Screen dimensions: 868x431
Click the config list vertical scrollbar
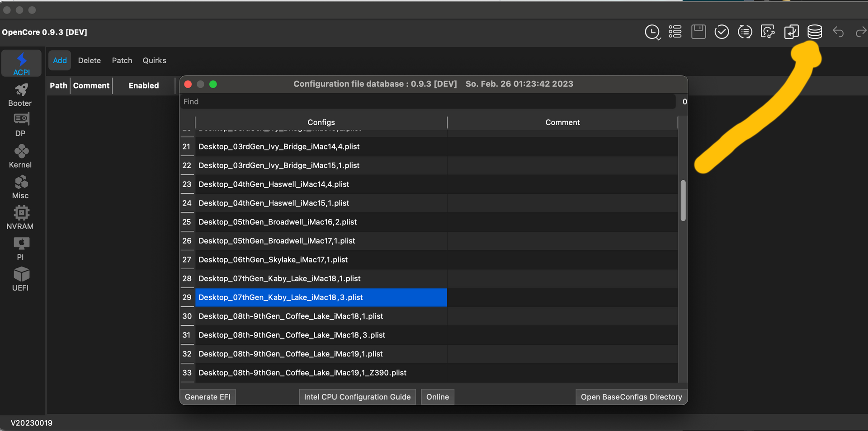tap(683, 201)
